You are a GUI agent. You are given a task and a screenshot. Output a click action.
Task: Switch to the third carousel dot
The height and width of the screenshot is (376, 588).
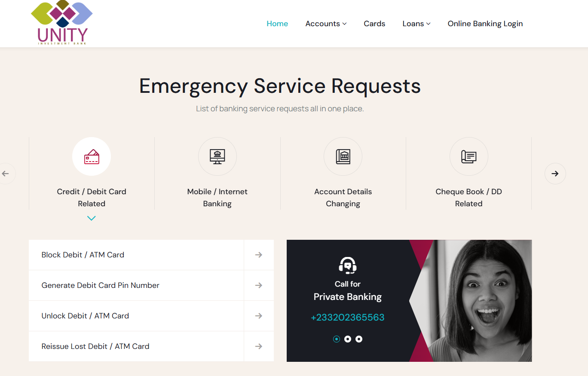[x=359, y=339]
